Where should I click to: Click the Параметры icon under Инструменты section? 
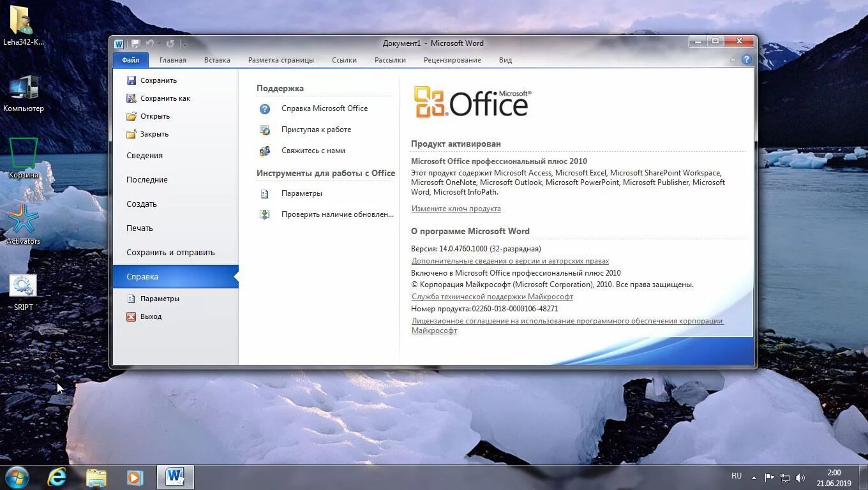tap(265, 194)
